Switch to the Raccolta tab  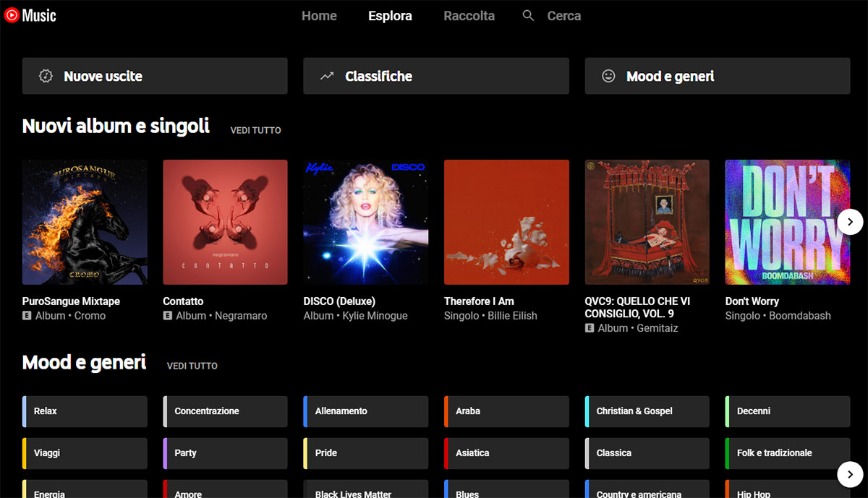[469, 16]
